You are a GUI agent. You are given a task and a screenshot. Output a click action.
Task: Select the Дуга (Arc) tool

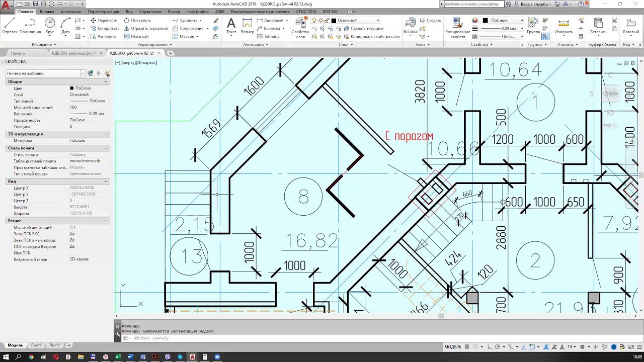(65, 26)
